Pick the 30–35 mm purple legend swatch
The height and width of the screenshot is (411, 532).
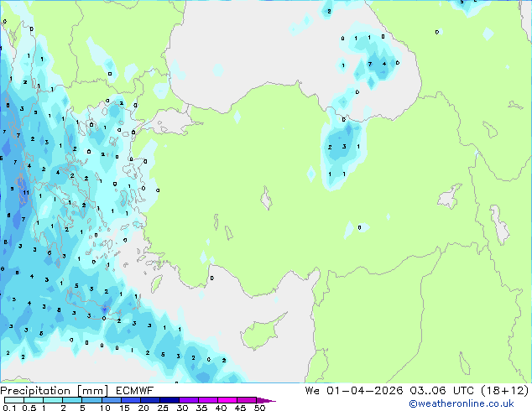(x=189, y=400)
